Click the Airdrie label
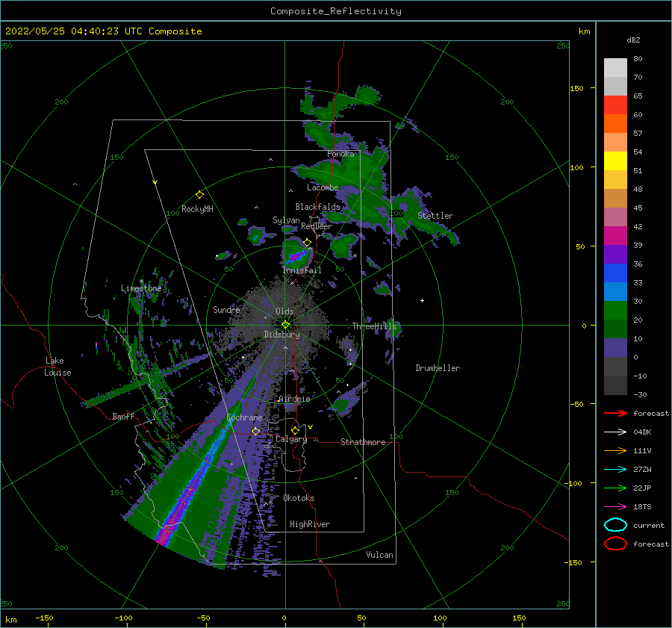 294,399
